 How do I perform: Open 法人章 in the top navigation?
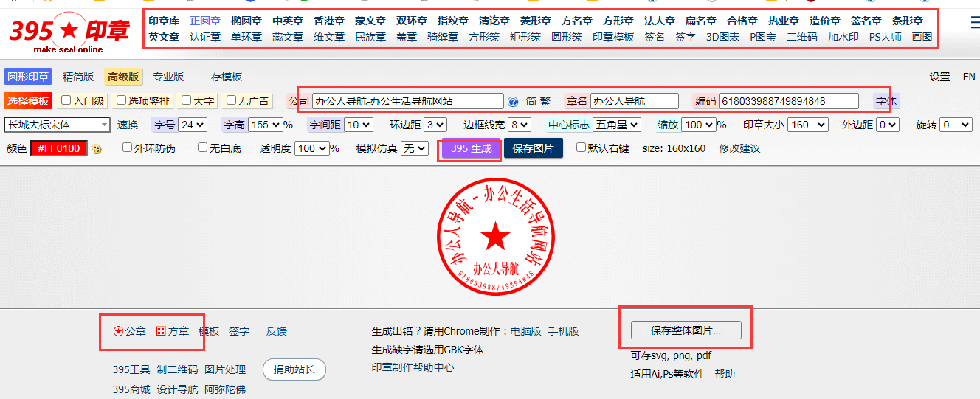(x=660, y=21)
